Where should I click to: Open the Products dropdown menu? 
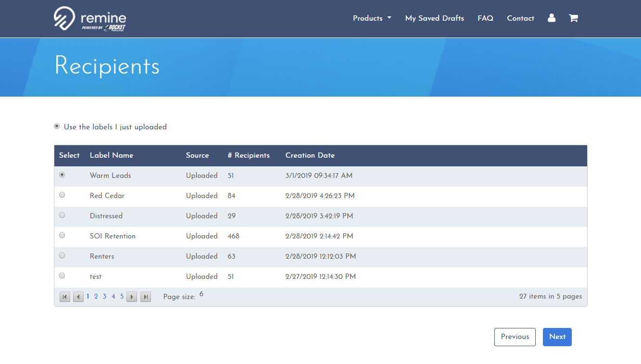pos(372,18)
